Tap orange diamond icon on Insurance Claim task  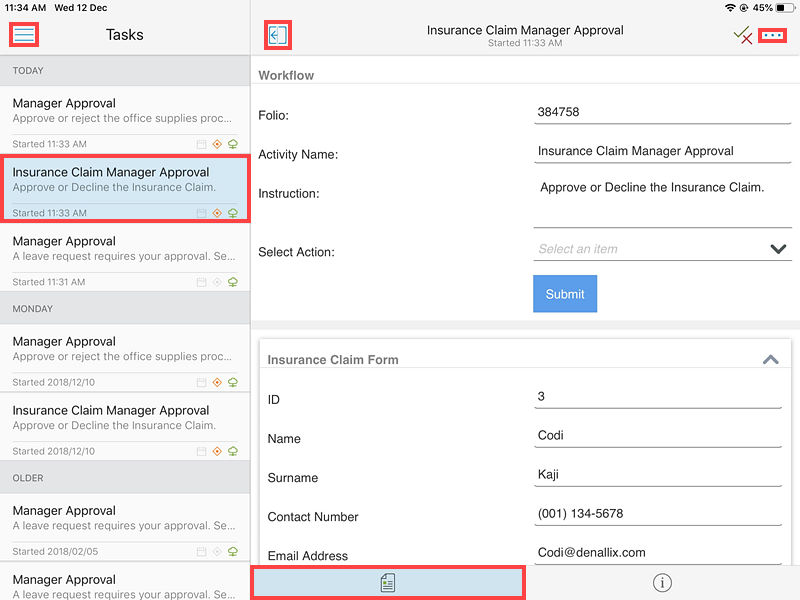tap(217, 213)
